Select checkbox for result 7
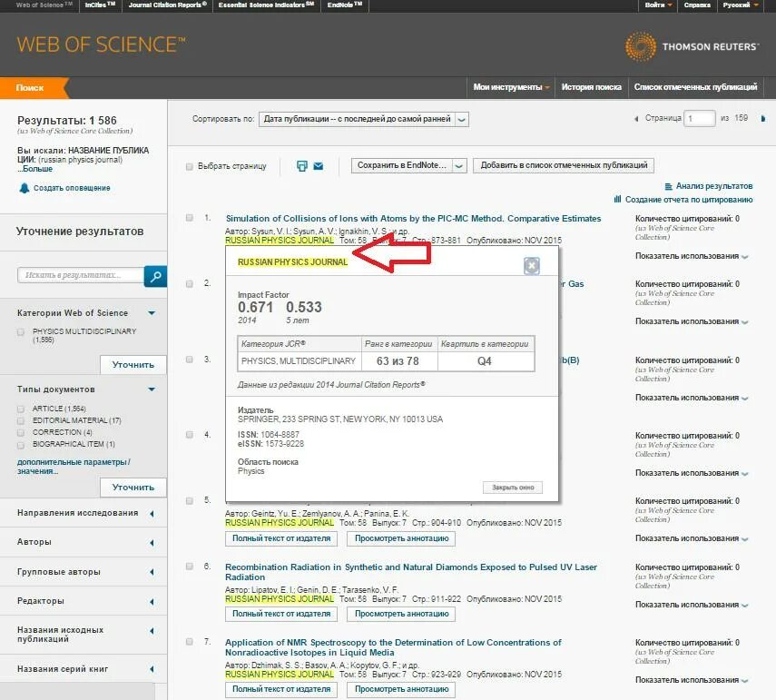 (x=189, y=642)
